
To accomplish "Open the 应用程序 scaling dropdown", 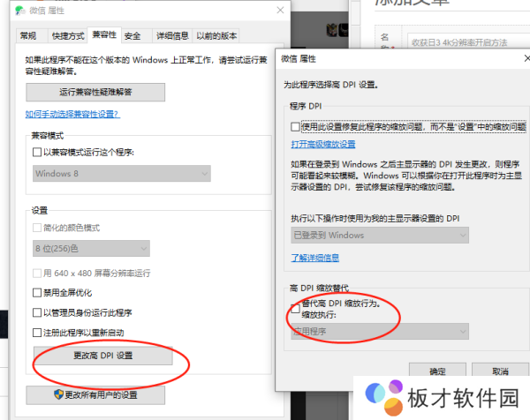I will coord(379,331).
